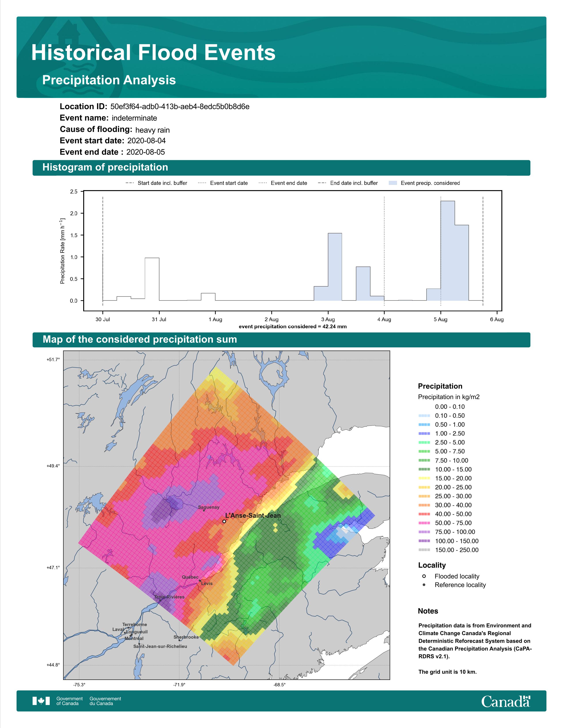This screenshot has height=728, width=563.
Task: Click the 'Start date incl. buffer' legend entry
Action: (157, 183)
